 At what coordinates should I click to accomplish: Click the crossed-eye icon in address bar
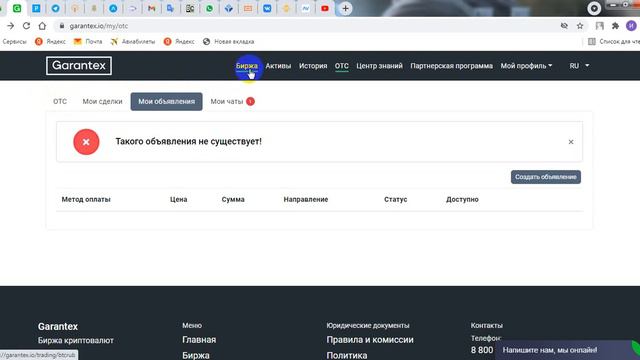(x=564, y=26)
